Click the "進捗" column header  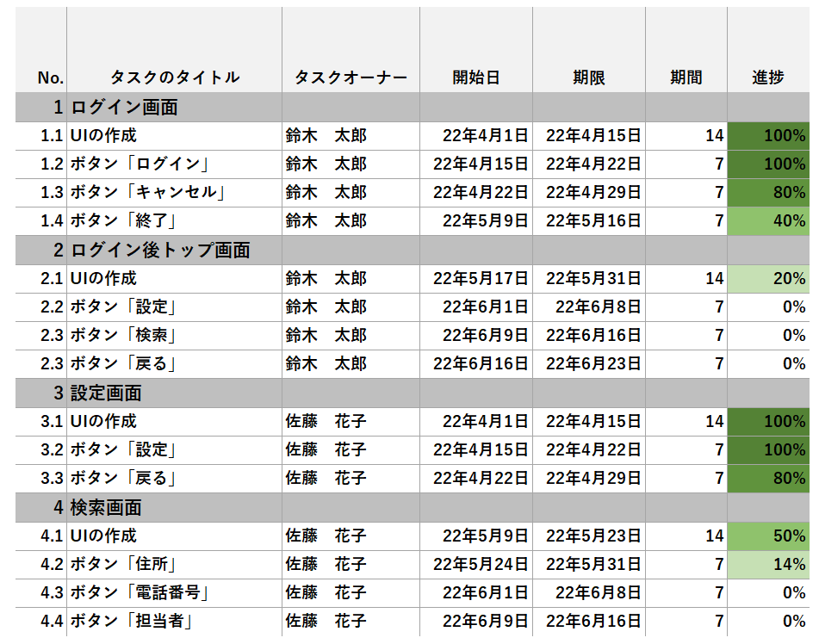(x=767, y=77)
